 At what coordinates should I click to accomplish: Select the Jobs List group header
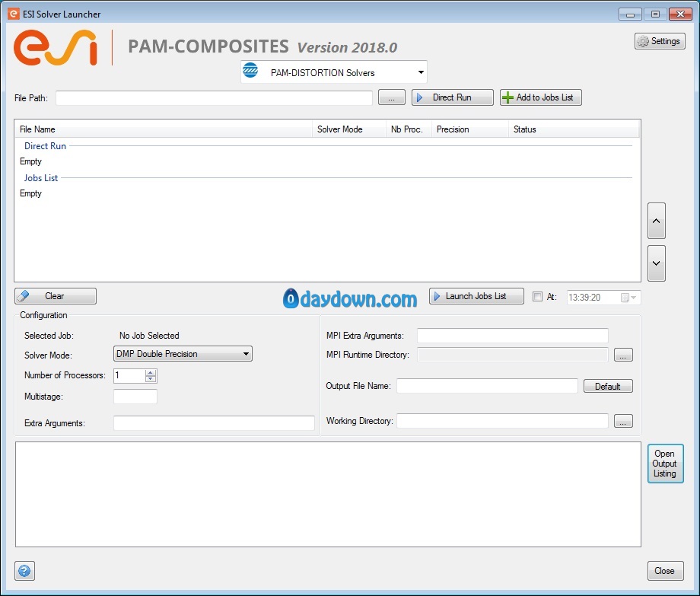(40, 178)
